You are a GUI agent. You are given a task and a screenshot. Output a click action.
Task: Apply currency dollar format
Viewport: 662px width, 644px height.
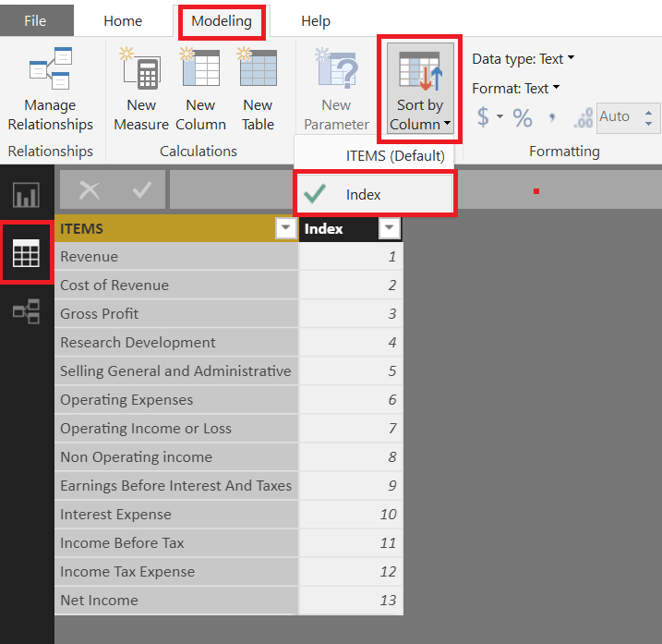483,116
